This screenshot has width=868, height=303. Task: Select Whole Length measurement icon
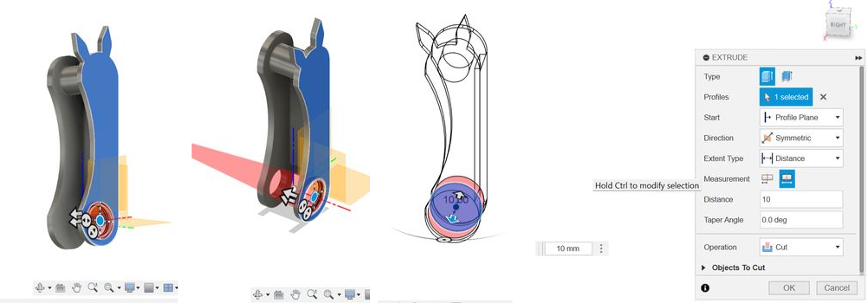[x=787, y=179]
